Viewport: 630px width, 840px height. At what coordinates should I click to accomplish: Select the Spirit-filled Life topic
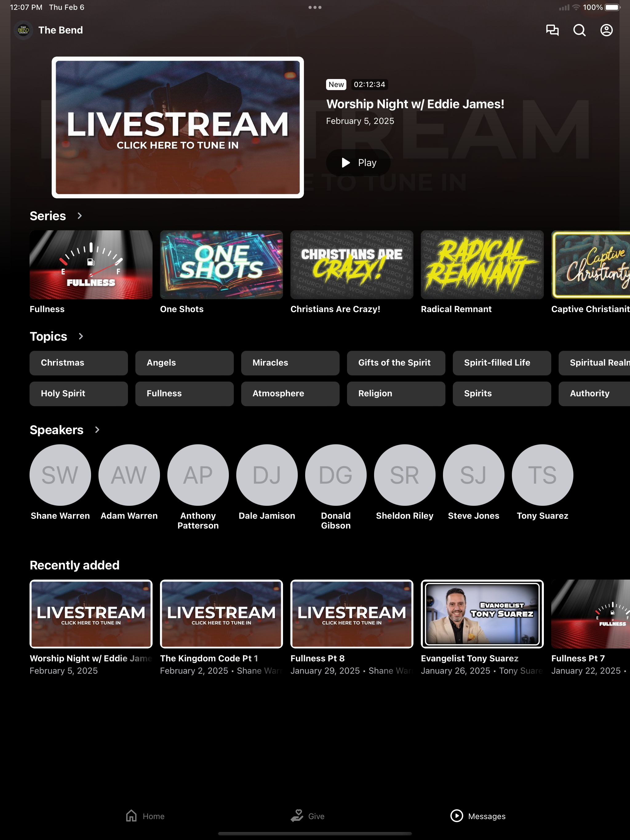[502, 363]
